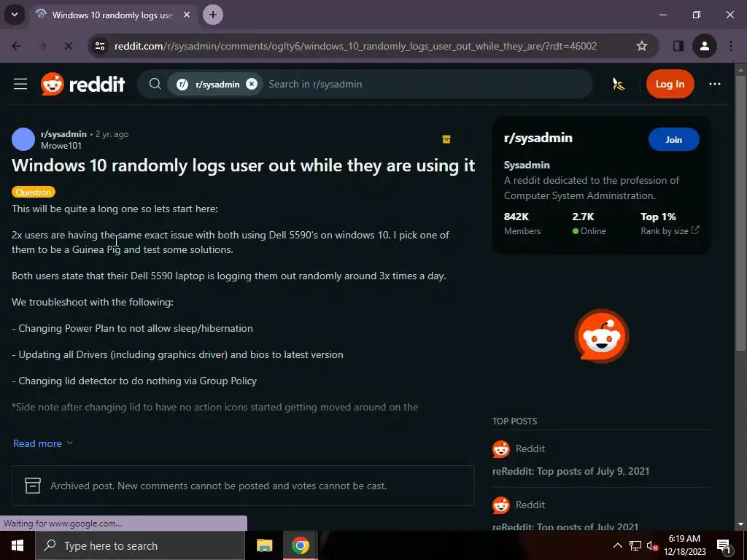Open Chrome side panel
The height and width of the screenshot is (560, 747).
678,46
